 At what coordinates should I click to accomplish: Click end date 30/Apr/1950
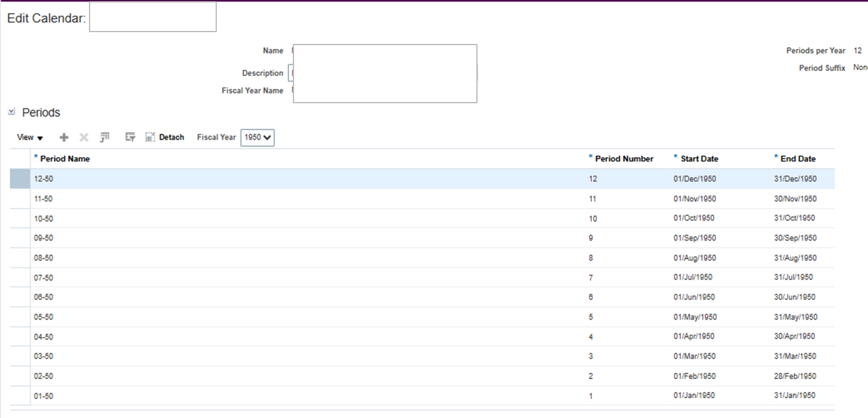coord(794,336)
